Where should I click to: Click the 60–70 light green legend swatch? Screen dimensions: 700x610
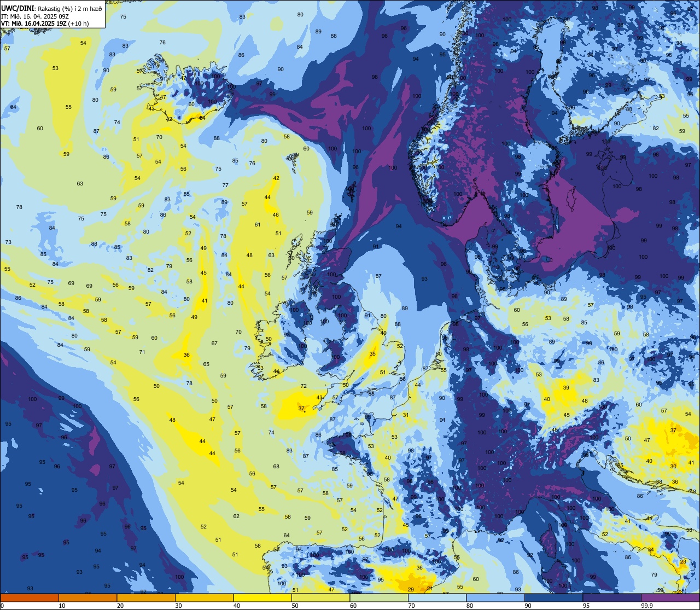pos(379,597)
